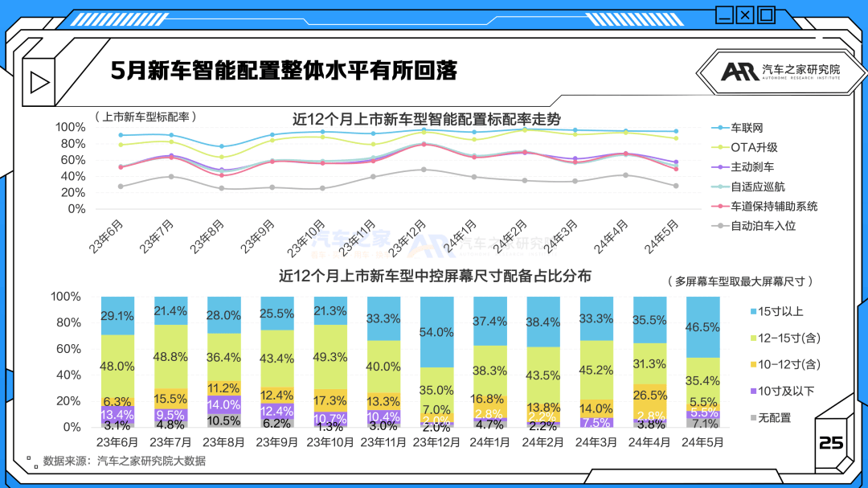Click the 24年5月 label under bar chart
This screenshot has height=488, width=868.
click(702, 442)
